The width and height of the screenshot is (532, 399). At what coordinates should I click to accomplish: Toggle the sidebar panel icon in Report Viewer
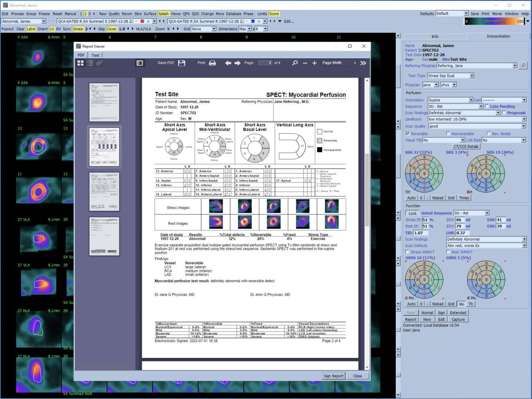(x=140, y=63)
